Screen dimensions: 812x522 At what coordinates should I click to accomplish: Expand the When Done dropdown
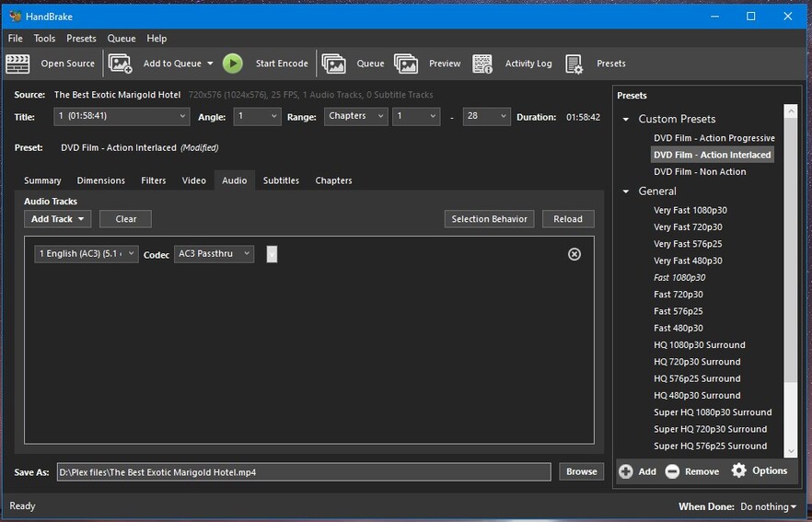pos(768,506)
